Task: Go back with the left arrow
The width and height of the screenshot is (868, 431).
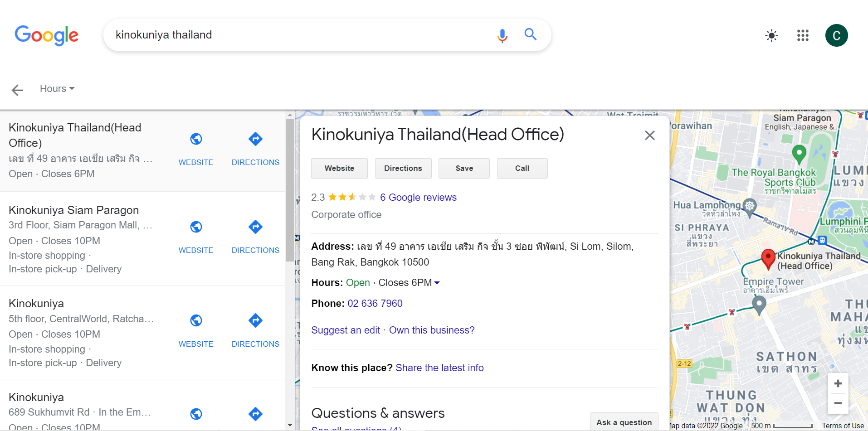Action: pos(17,90)
